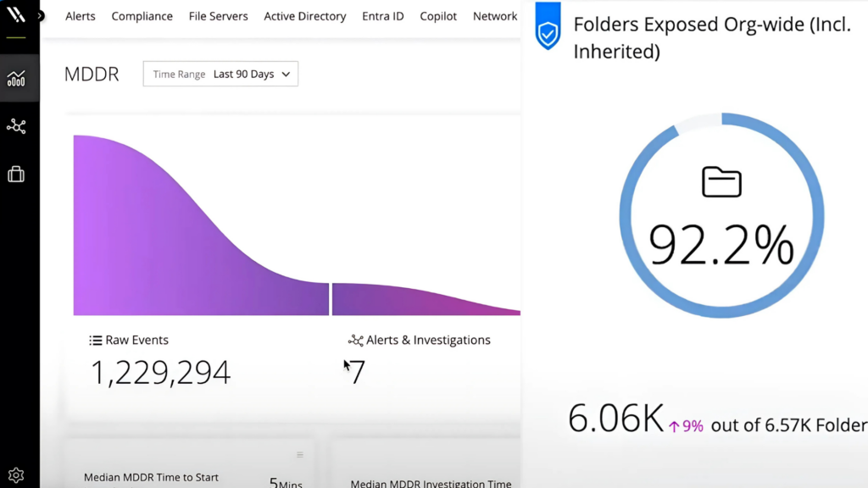The width and height of the screenshot is (868, 488).
Task: Click the blue shield badge icon
Action: coord(548,26)
